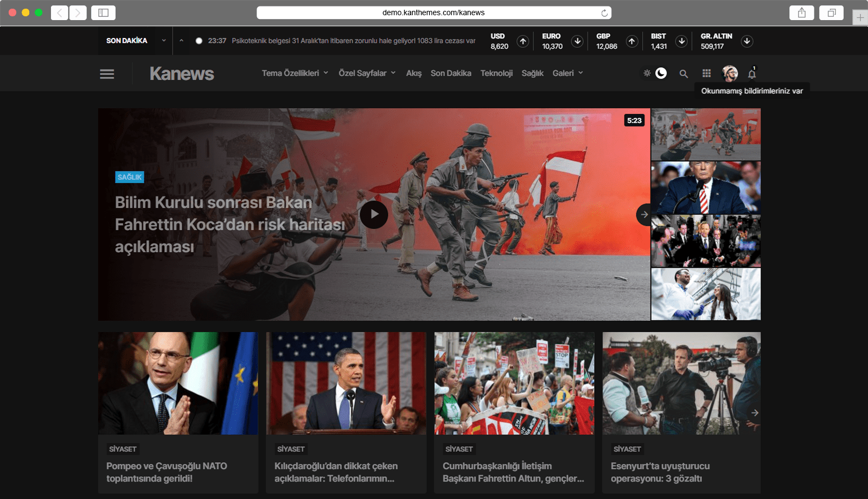Open the notifications bell
The image size is (868, 499).
coord(752,73)
